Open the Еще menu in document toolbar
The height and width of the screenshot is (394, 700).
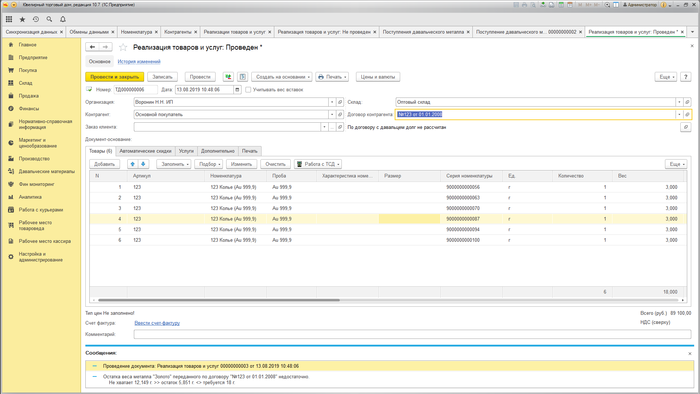point(666,77)
